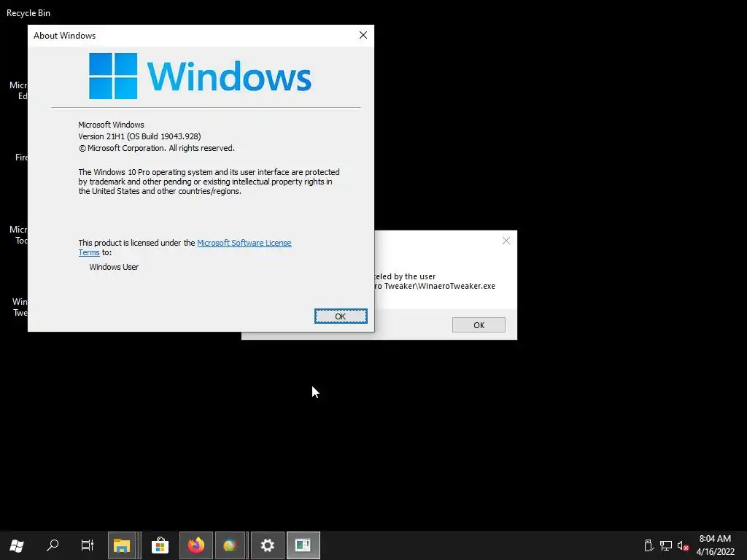Click the 'Microsoft Windows' text line
Viewport: 747px width, 560px height.
[111, 125]
